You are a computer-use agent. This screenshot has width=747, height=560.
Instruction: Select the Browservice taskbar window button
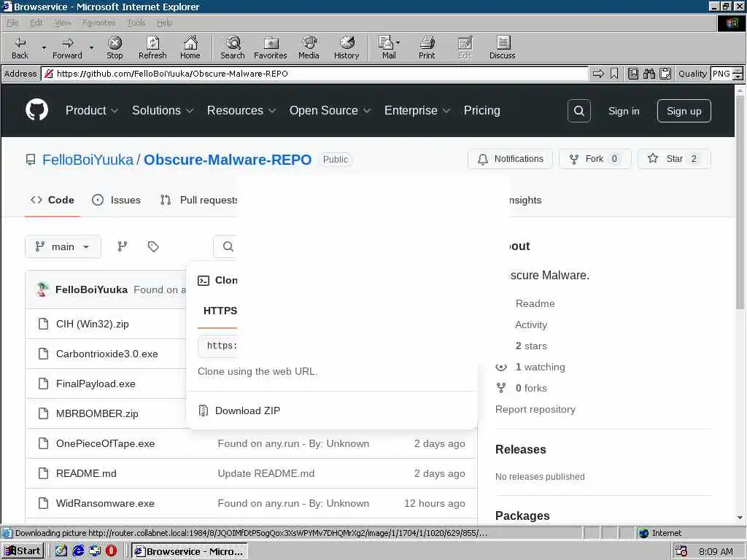point(190,551)
